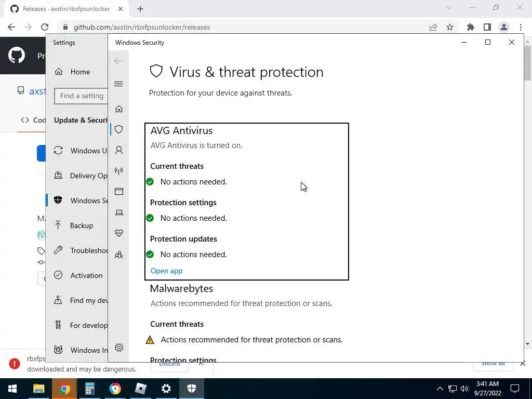Select Troubleshoot in Settings sidebar
This screenshot has width=532, height=399.
(x=77, y=250)
